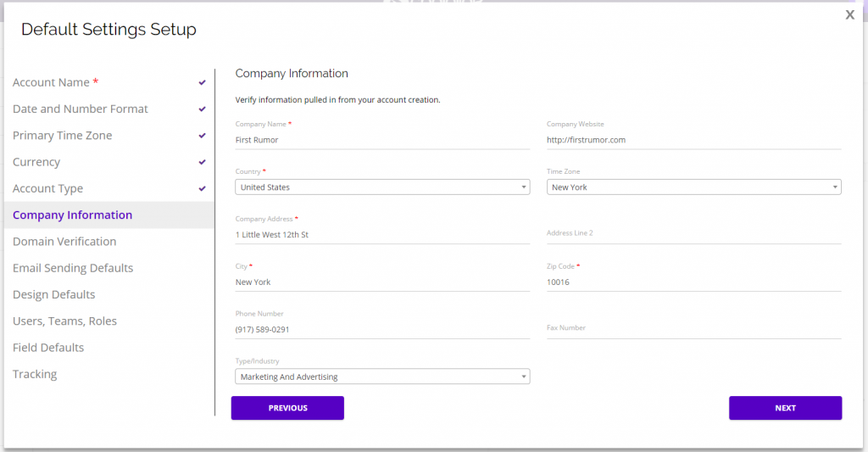This screenshot has height=452, width=868.
Task: Open the Country dropdown showing United States
Action: (382, 187)
